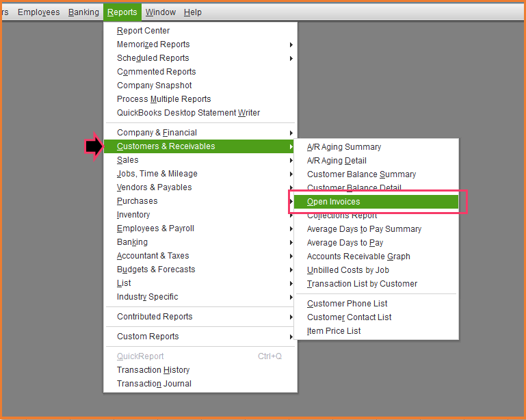Open the Employees menu
Screen dimensions: 526x420
38,12
